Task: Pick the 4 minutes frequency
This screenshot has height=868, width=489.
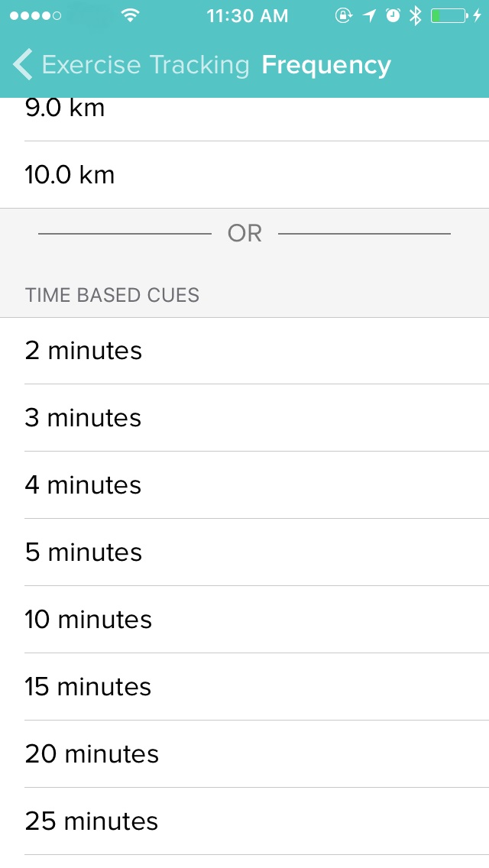Action: [x=244, y=485]
